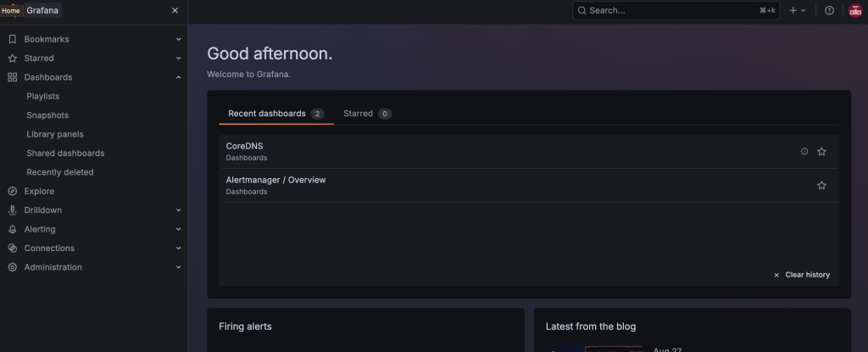
Task: Click the Starred count badge 0
Action: 385,114
